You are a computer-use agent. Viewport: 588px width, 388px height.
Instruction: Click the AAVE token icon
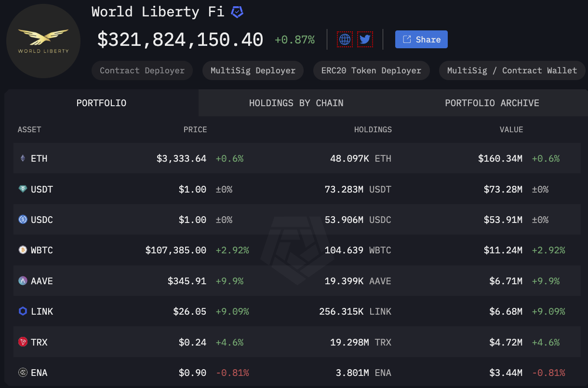click(23, 281)
